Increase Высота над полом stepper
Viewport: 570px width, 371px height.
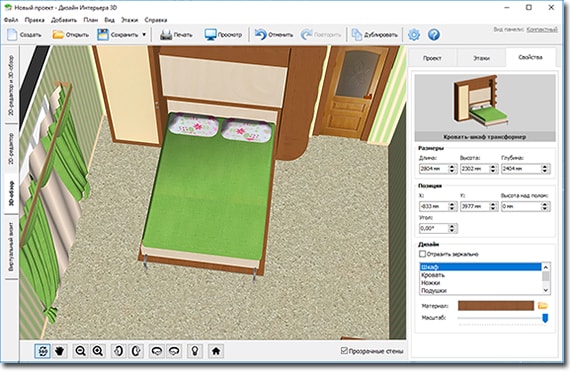544,204
